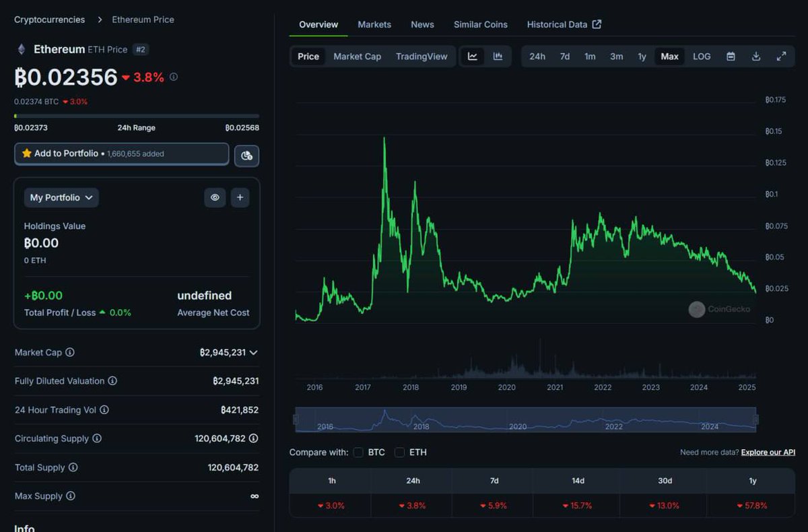The width and height of the screenshot is (808, 532).
Task: Toggle LOG scale on chart
Action: 702,57
